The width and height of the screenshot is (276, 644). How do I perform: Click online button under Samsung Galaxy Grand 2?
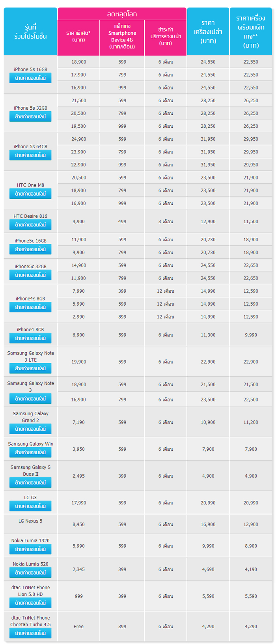pos(30,429)
